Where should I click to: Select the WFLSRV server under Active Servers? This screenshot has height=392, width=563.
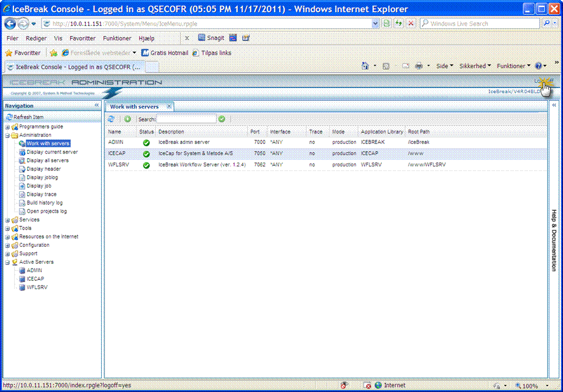pos(37,287)
